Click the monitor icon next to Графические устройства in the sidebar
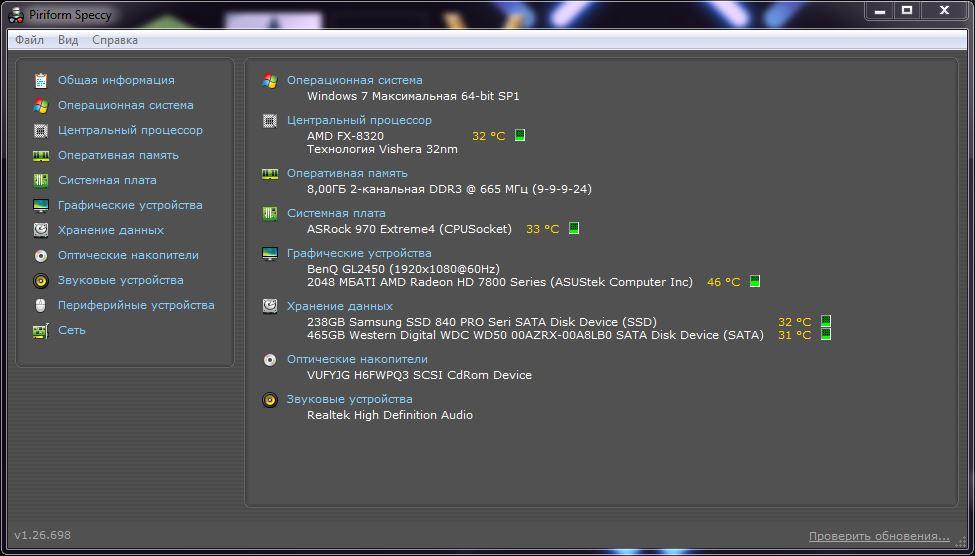975x556 pixels. click(x=41, y=205)
